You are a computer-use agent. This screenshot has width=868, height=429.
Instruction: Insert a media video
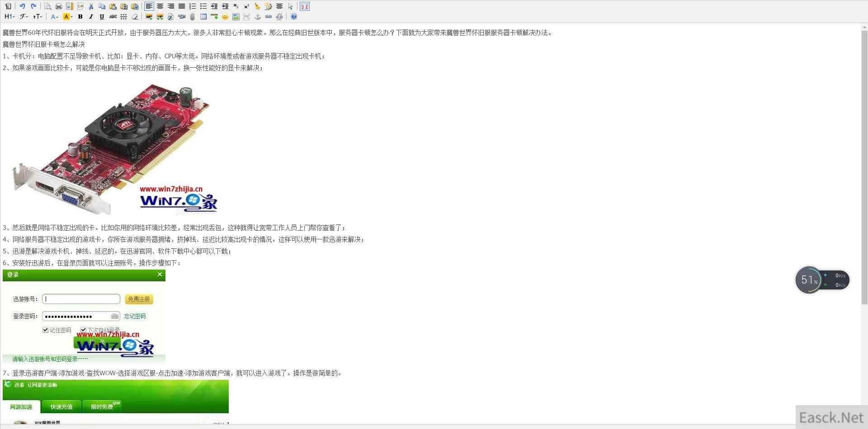coord(182,17)
